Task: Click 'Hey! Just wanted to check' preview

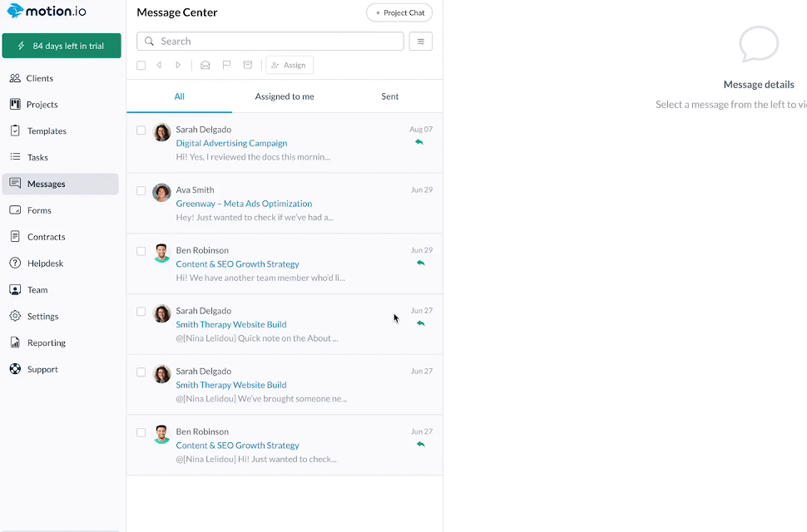Action: click(x=255, y=218)
